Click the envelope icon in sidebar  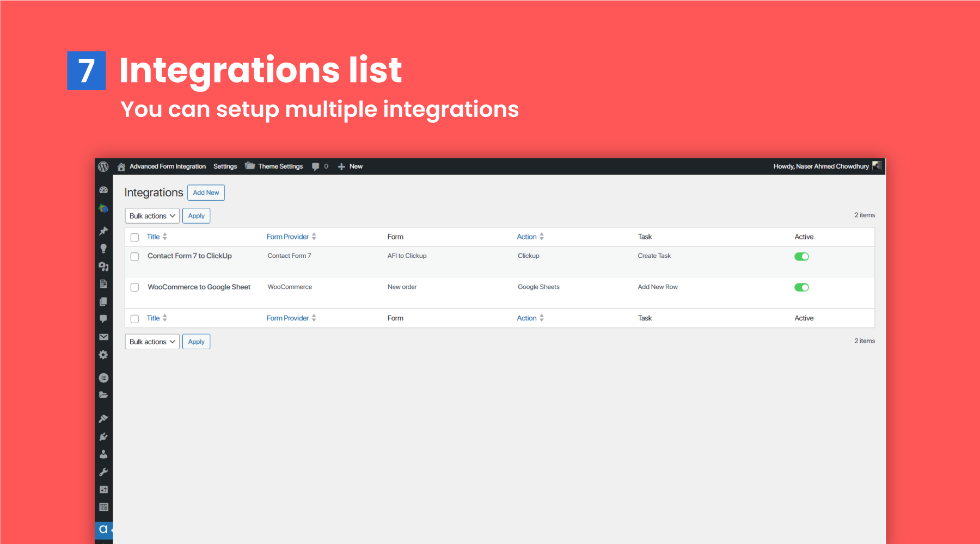point(103,337)
